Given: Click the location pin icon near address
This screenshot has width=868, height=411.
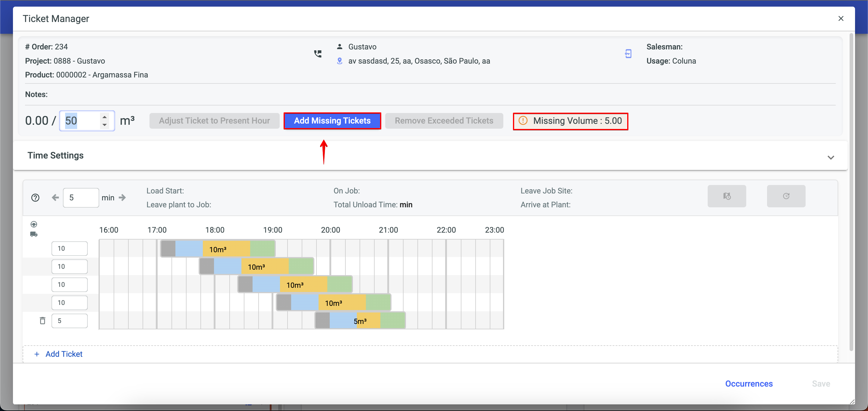Looking at the screenshot, I should coord(340,61).
